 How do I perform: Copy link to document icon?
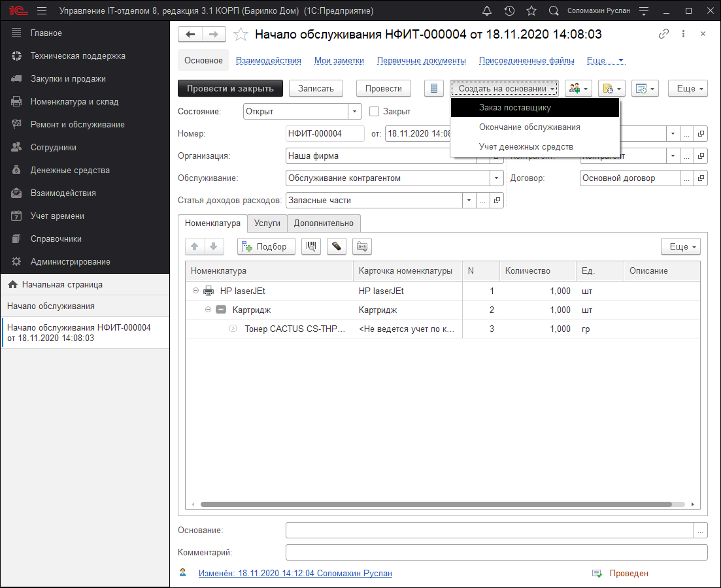coord(663,34)
